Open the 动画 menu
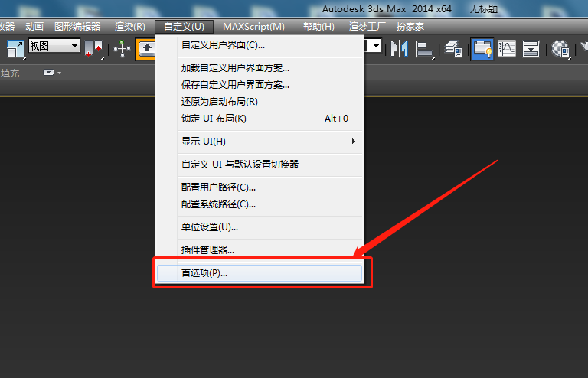This screenshot has height=378, width=588. pyautogui.click(x=34, y=27)
